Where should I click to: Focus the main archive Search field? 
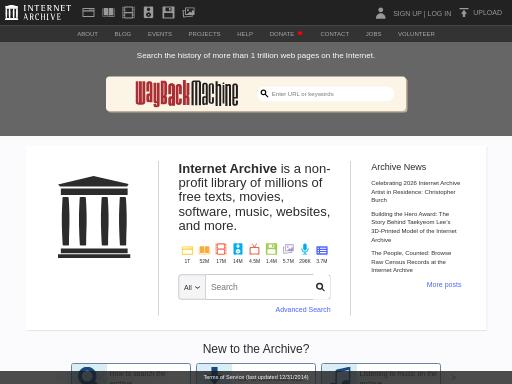260,287
